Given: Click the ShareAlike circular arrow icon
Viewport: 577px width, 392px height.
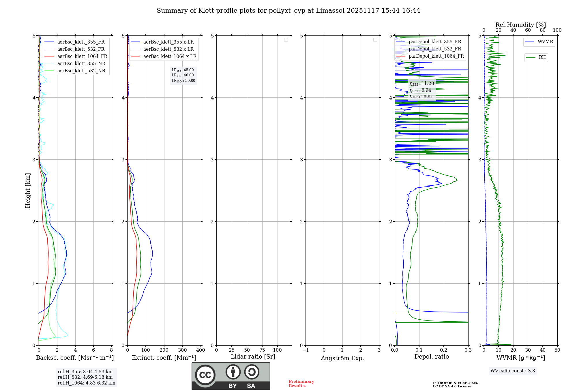Looking at the screenshot, I should [252, 372].
